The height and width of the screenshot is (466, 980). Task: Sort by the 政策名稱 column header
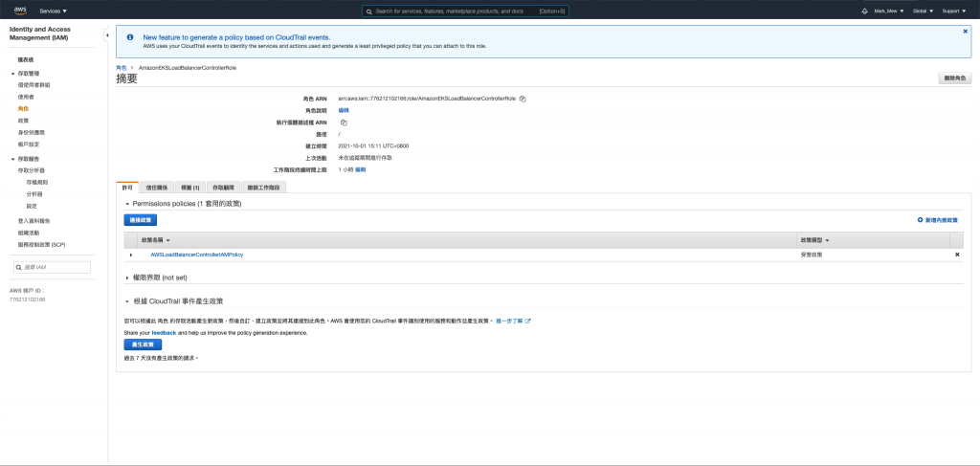(156, 240)
